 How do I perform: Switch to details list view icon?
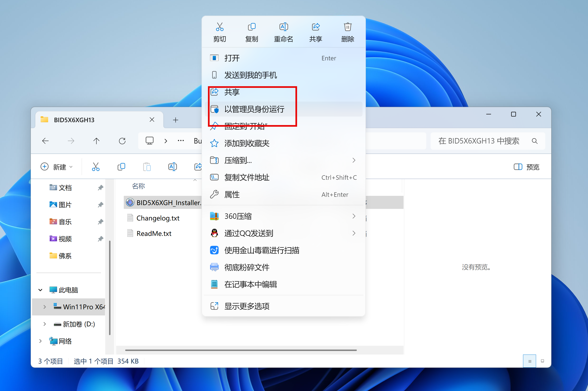point(530,361)
